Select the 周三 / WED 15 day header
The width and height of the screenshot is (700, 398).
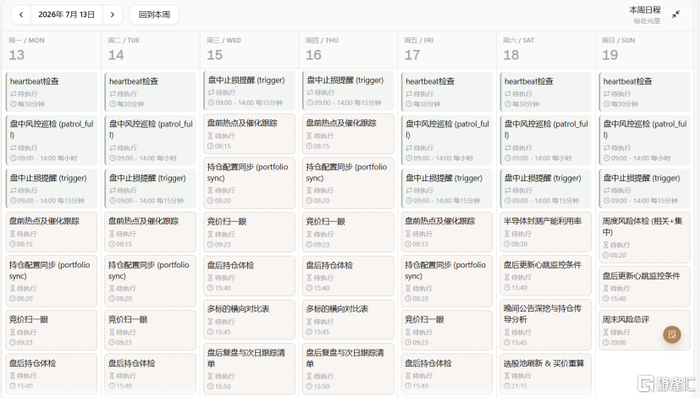249,49
